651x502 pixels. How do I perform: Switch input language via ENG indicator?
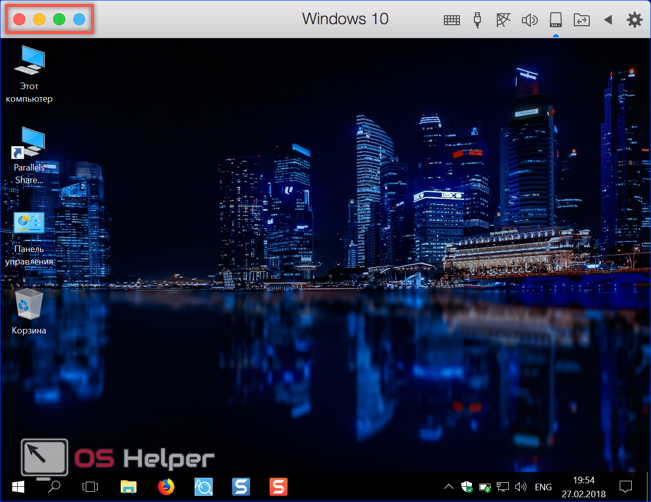coord(543,487)
